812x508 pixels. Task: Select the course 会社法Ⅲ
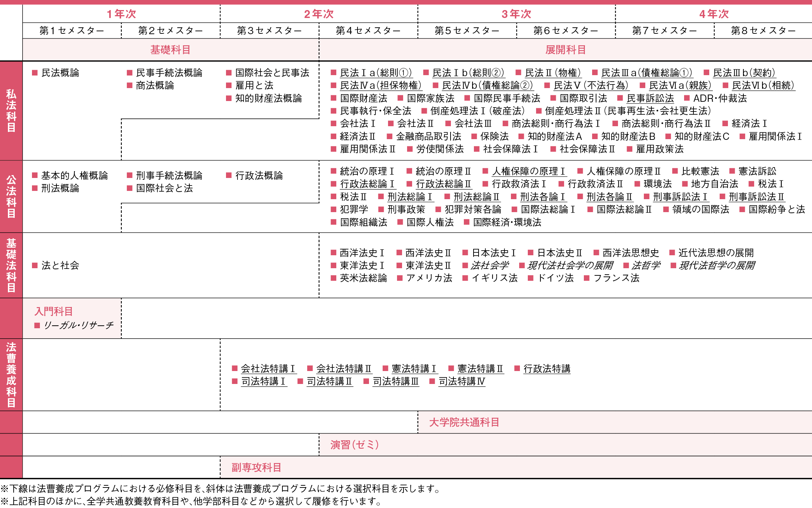tap(473, 123)
